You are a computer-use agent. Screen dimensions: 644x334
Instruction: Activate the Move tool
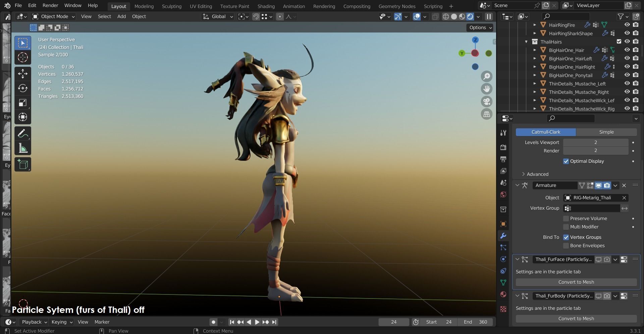(22, 73)
